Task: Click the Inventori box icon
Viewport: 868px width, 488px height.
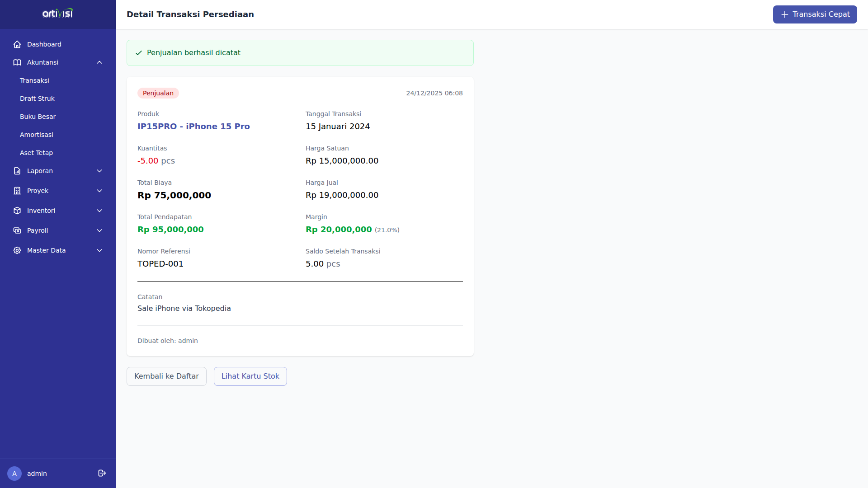Action: point(17,211)
